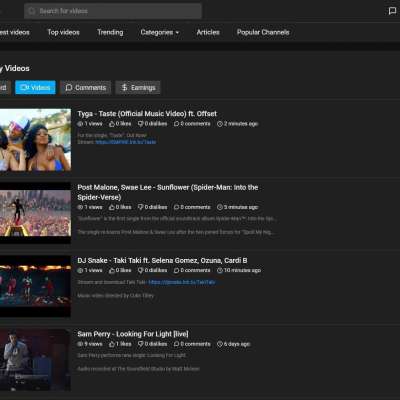
Task: Click the likes icon on Sam Perry video
Action: [x=112, y=344]
